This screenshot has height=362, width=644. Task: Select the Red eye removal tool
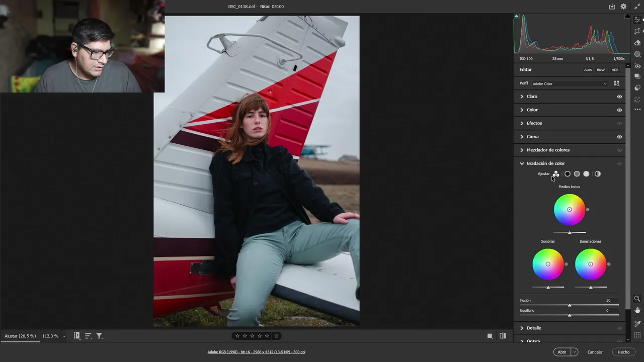tap(637, 66)
